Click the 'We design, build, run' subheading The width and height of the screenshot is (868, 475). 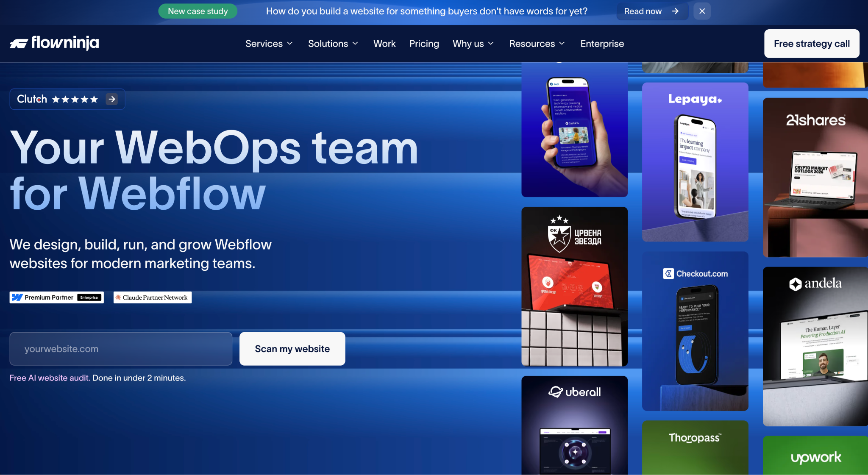point(141,254)
